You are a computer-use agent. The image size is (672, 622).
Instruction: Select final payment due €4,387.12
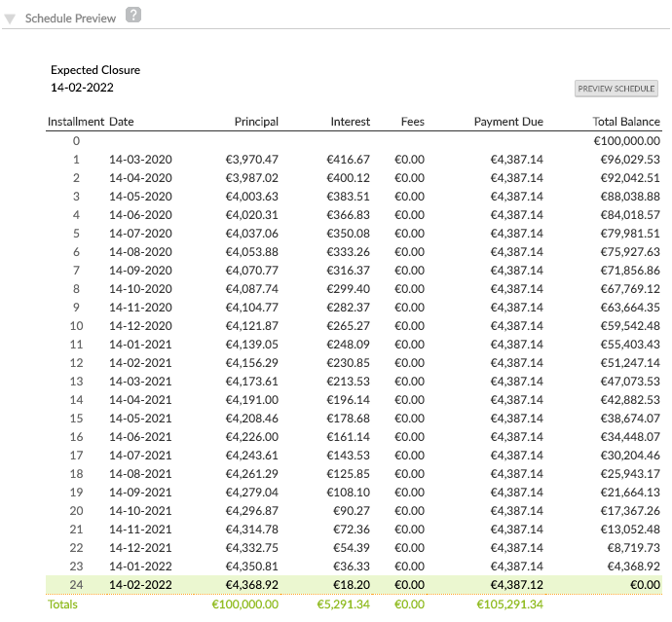click(x=517, y=585)
